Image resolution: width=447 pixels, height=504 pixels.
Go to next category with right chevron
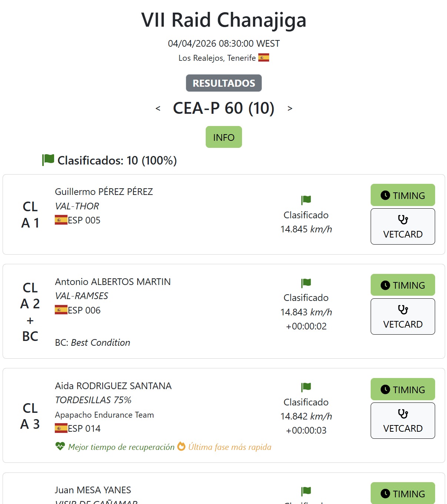pyautogui.click(x=290, y=109)
